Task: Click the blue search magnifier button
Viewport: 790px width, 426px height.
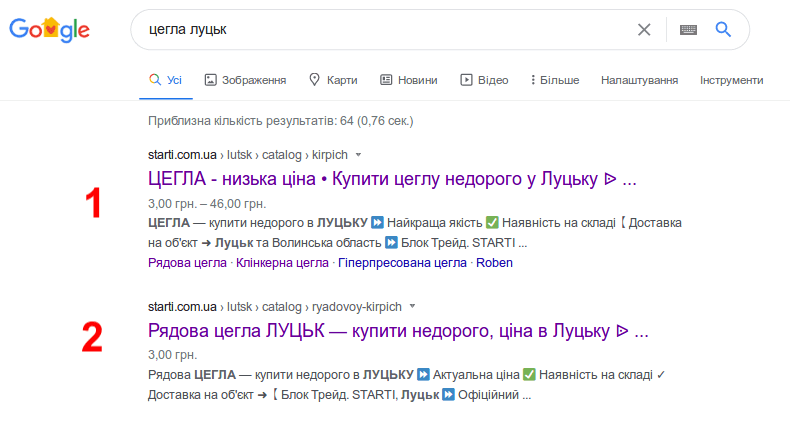Action: pyautogui.click(x=723, y=29)
